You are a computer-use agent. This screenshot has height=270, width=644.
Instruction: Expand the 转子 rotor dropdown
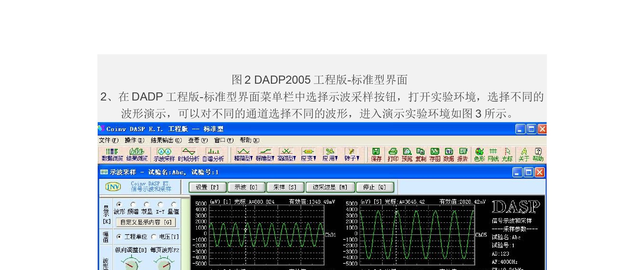[352, 155]
